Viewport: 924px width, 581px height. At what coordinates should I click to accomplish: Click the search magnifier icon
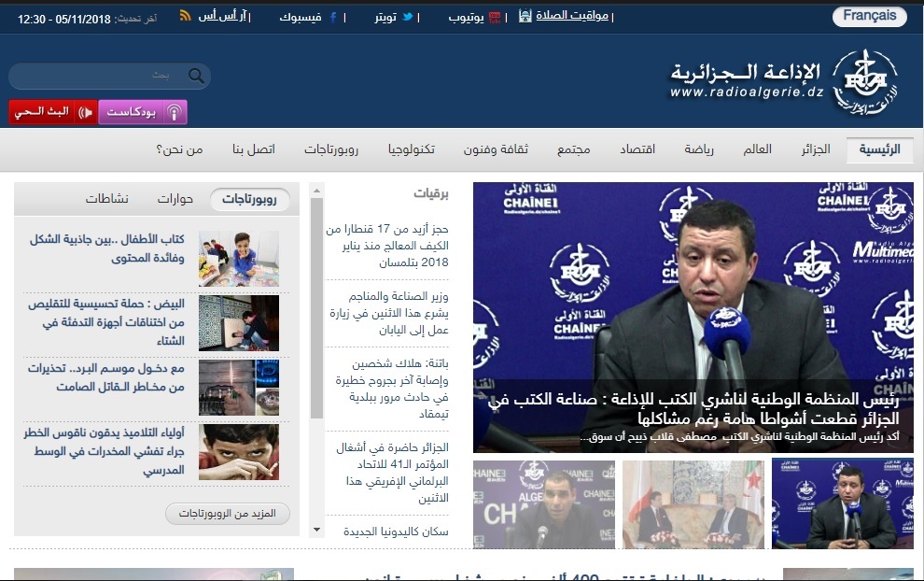tap(196, 77)
